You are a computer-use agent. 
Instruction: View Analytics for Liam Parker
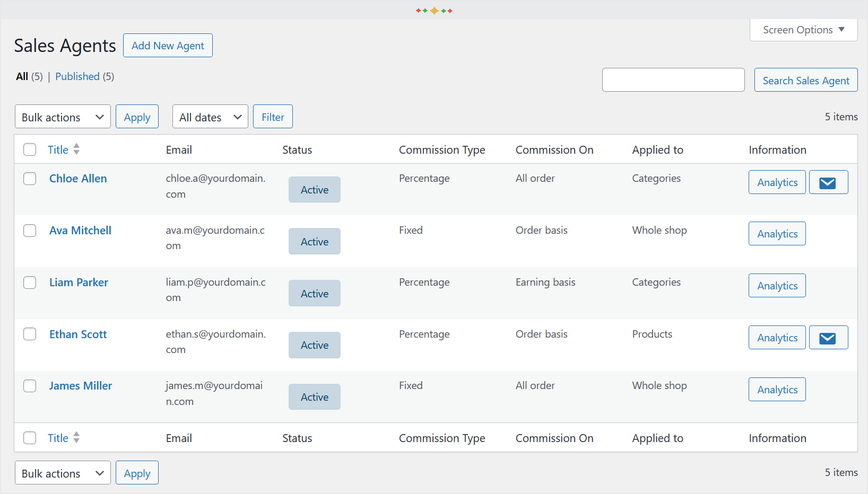777,286
